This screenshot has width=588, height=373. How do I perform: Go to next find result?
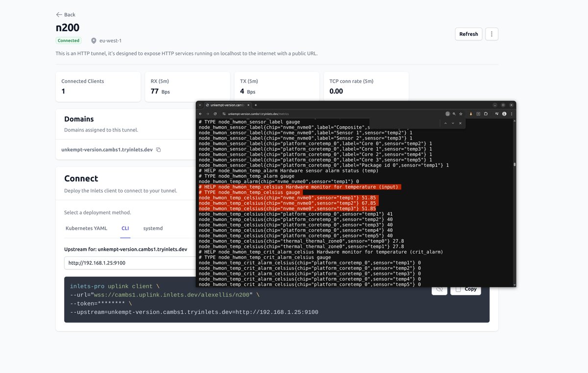(x=453, y=123)
